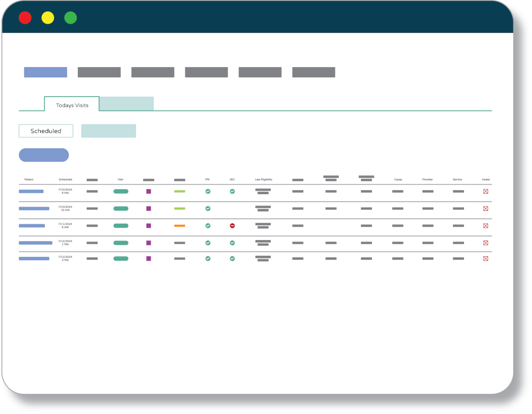Click purple square in 7/12/2024 1 PM row

click(148, 243)
